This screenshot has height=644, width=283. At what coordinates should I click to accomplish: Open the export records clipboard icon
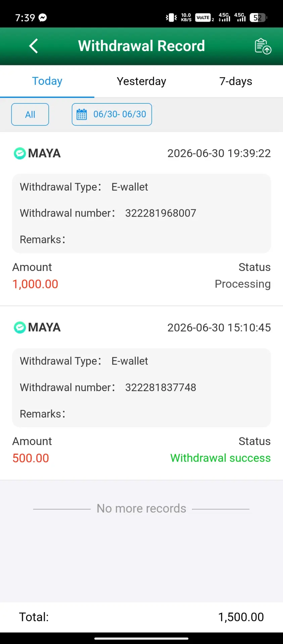pos(263,46)
